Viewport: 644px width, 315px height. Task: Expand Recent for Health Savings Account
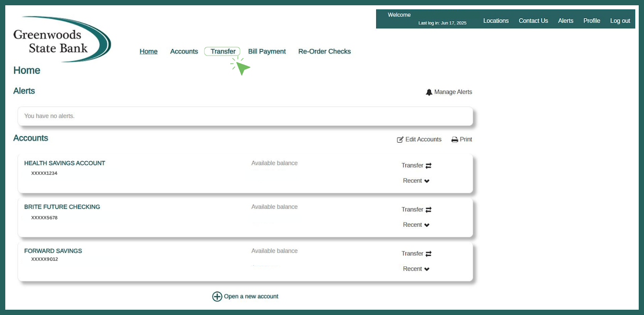(416, 181)
